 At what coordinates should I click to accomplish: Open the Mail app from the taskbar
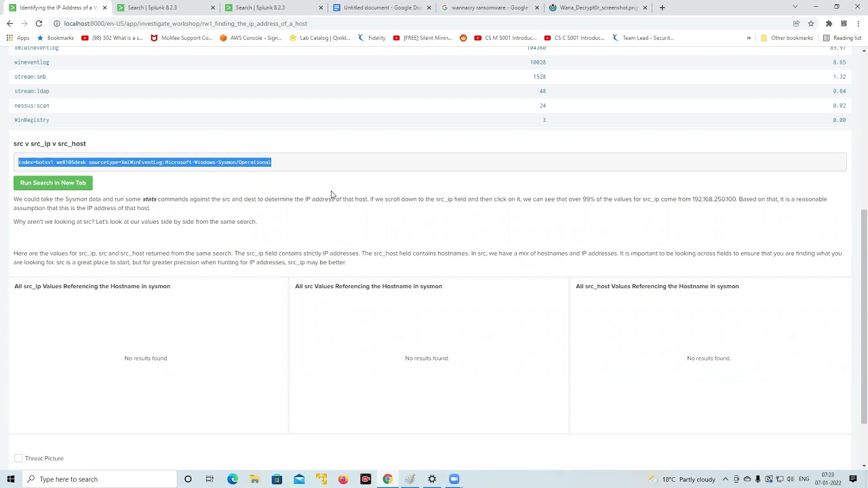(299, 479)
